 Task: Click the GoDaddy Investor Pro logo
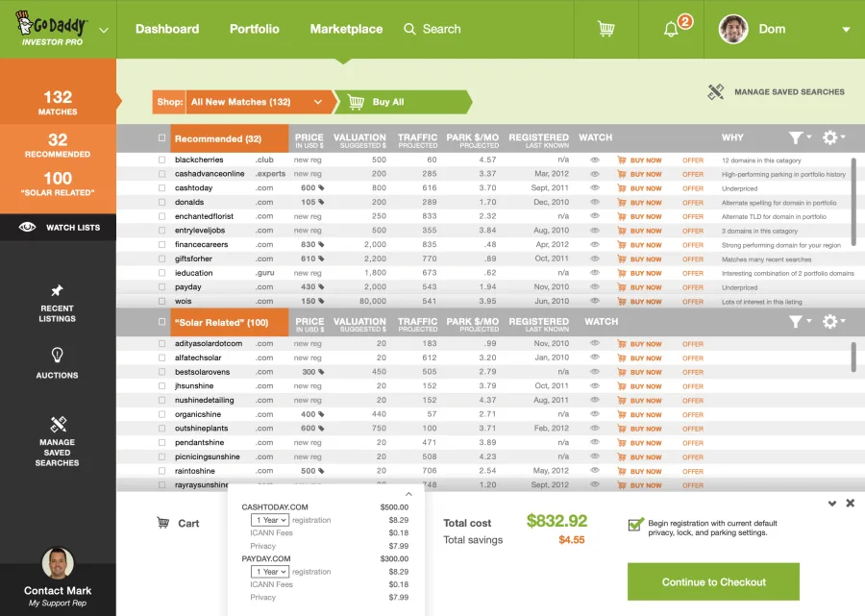[x=51, y=29]
